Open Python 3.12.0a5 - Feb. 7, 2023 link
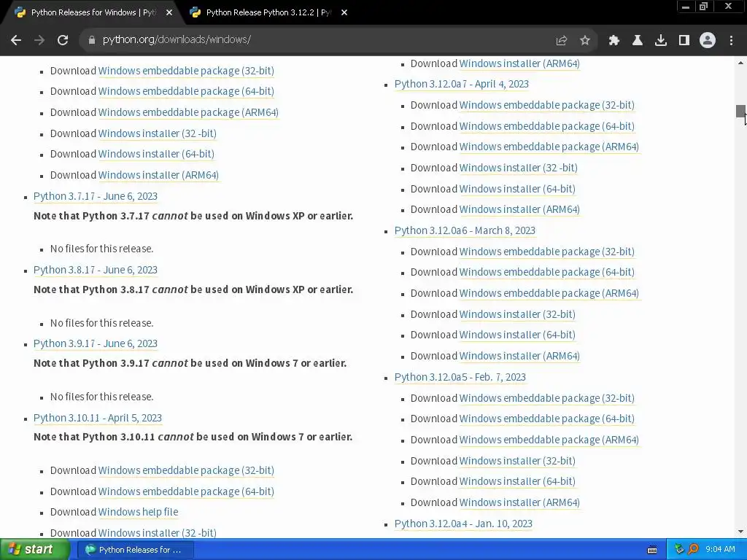The width and height of the screenshot is (747, 560). coord(460,378)
